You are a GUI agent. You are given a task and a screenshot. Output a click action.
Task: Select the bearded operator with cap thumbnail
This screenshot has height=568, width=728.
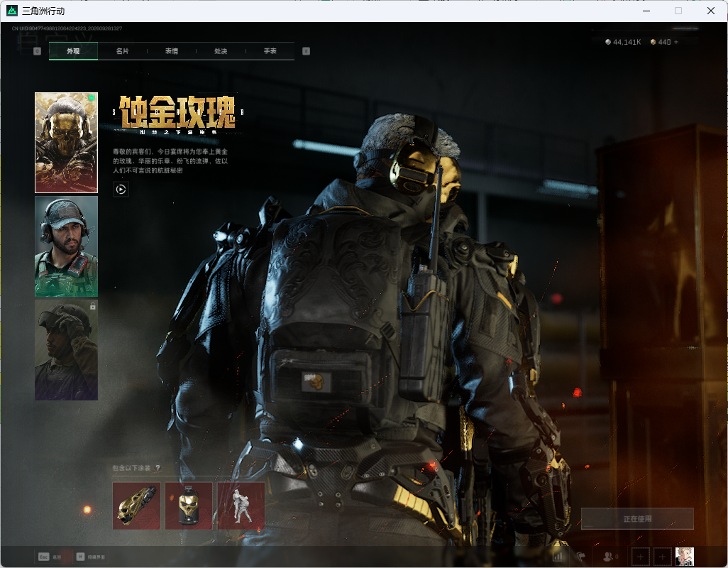tap(67, 246)
